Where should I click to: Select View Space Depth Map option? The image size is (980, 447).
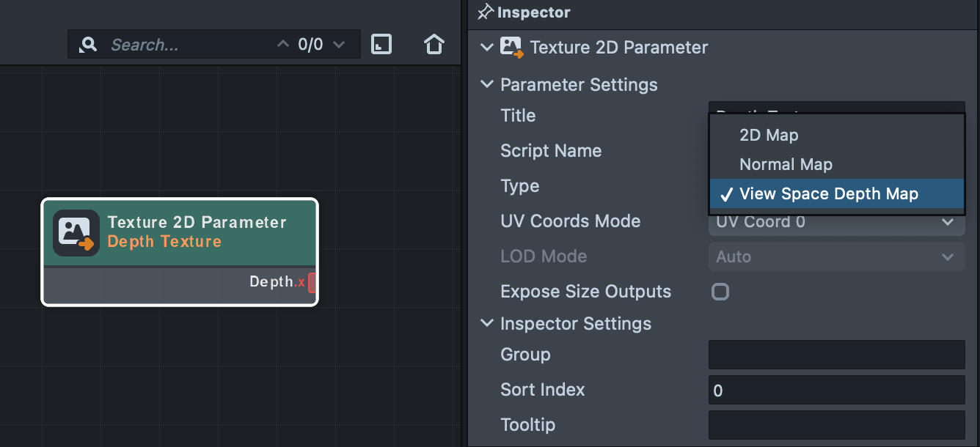[828, 194]
